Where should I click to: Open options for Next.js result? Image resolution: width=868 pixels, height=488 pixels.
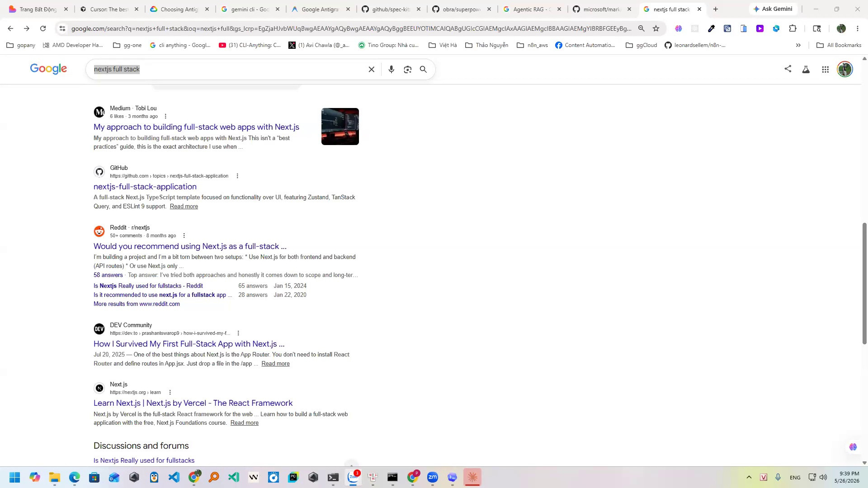click(170, 393)
